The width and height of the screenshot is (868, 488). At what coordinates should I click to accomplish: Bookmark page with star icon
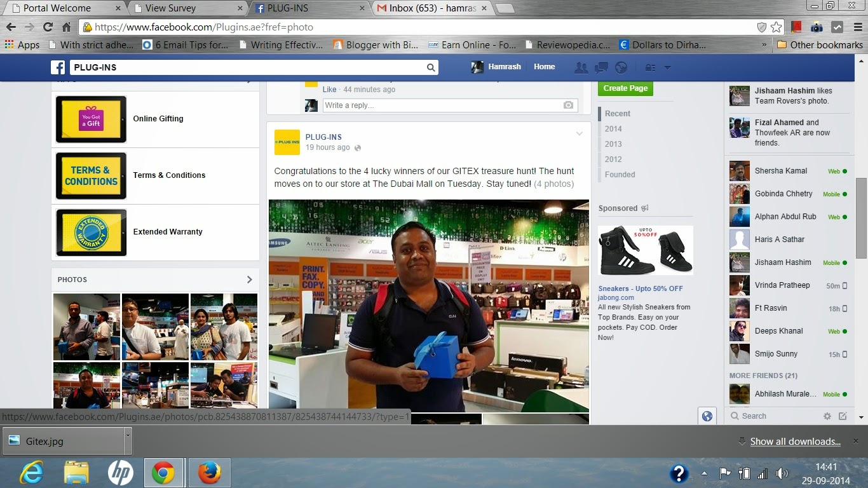(776, 27)
